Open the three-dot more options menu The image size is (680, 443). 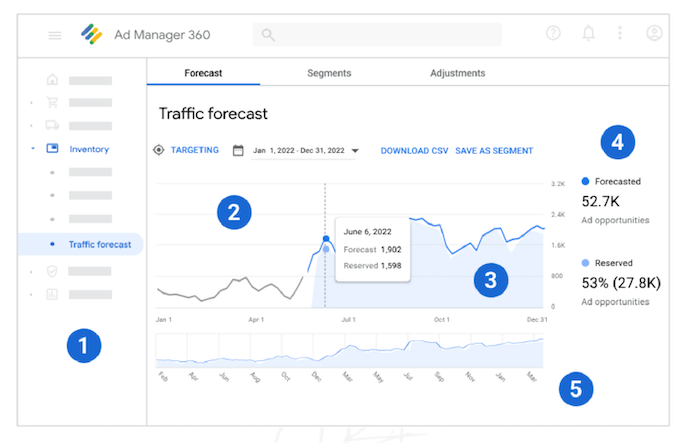[x=620, y=34]
